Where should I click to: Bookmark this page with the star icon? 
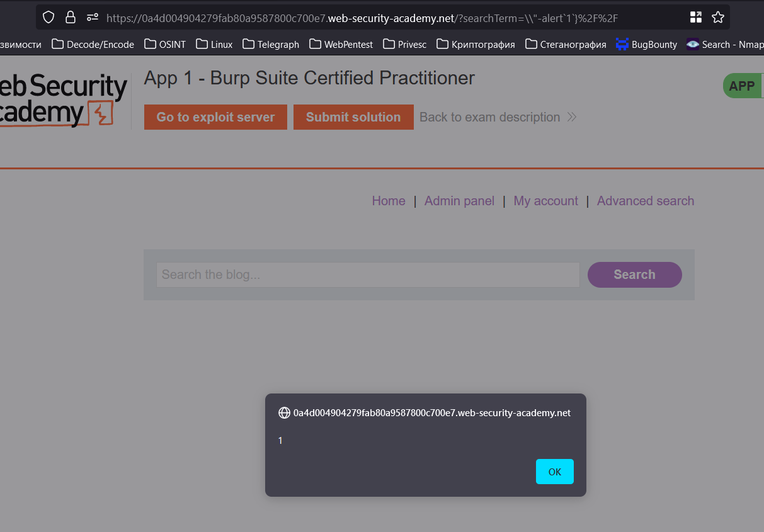click(x=718, y=18)
